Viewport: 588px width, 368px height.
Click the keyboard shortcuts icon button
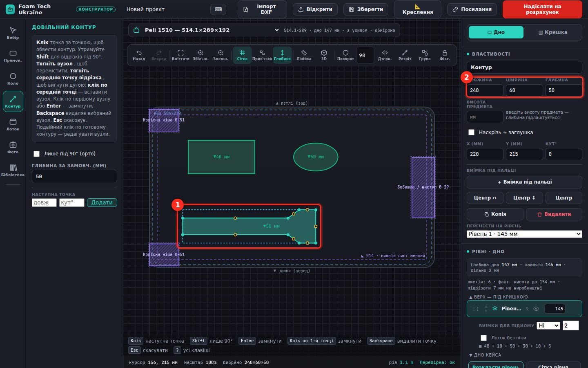(x=218, y=9)
